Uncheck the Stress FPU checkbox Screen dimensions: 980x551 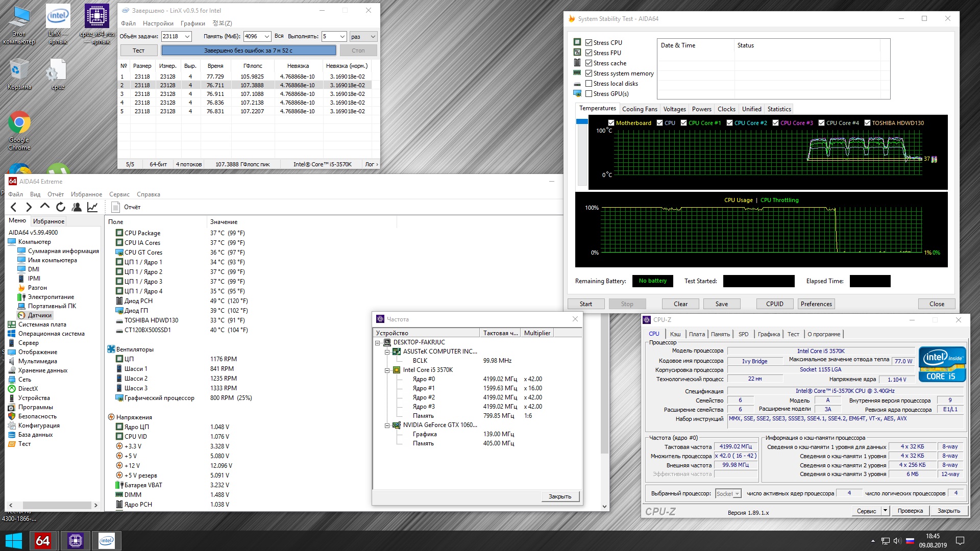tap(589, 53)
